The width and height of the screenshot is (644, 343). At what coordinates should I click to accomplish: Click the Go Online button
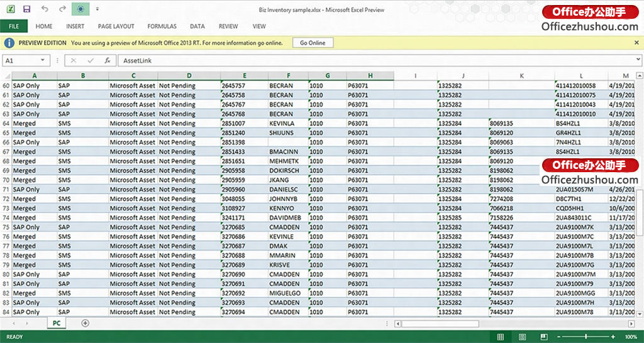click(x=313, y=43)
